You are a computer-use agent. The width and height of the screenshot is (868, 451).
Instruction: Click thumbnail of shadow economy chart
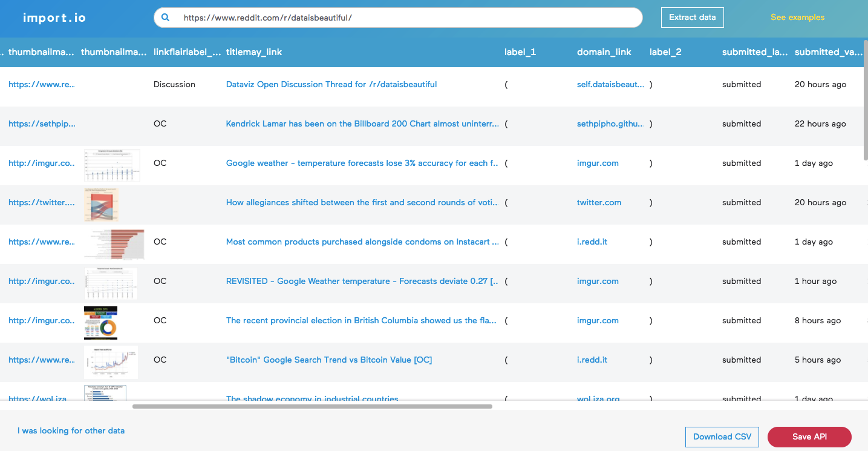pos(105,393)
